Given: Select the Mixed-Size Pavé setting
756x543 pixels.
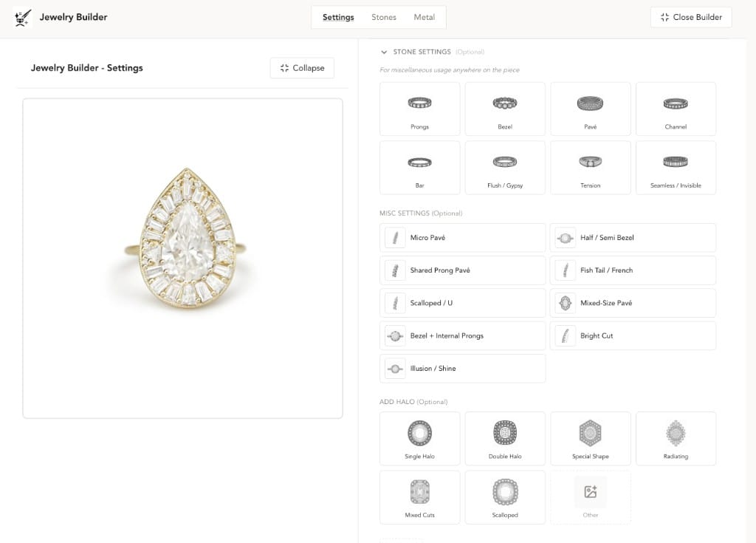Looking at the screenshot, I should coord(633,303).
